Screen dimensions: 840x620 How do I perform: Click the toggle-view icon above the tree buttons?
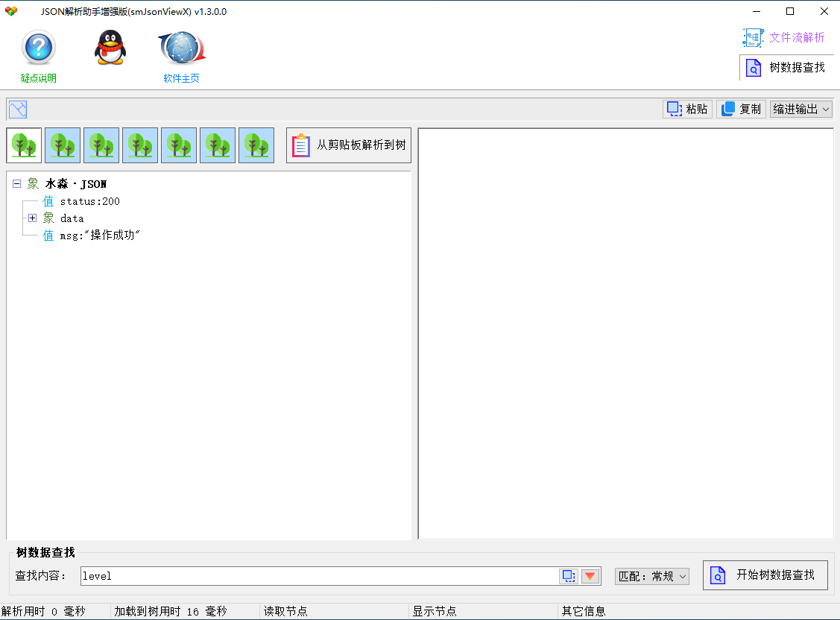click(x=18, y=110)
